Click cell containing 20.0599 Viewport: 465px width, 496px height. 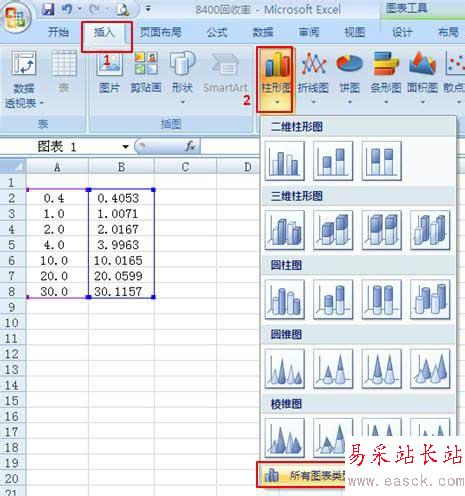tap(122, 276)
